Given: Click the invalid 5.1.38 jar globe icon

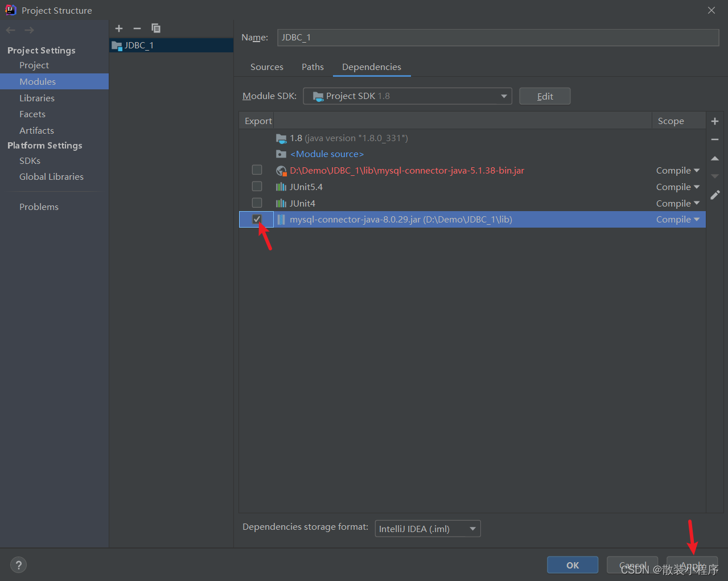Looking at the screenshot, I should point(281,171).
